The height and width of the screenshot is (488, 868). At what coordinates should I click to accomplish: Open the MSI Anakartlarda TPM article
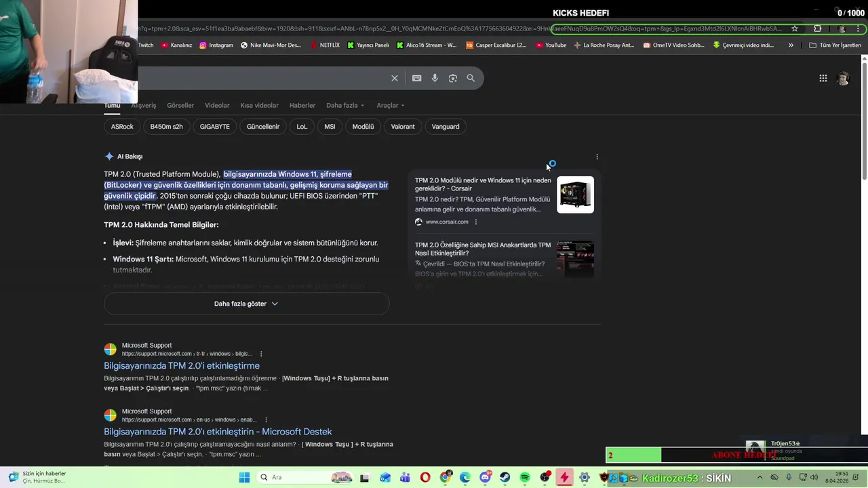[483, 249]
